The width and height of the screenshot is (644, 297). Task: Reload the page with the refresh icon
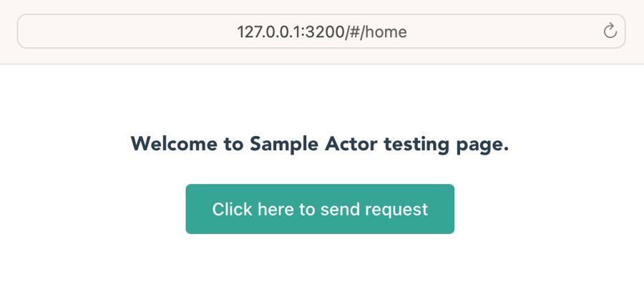tap(610, 31)
